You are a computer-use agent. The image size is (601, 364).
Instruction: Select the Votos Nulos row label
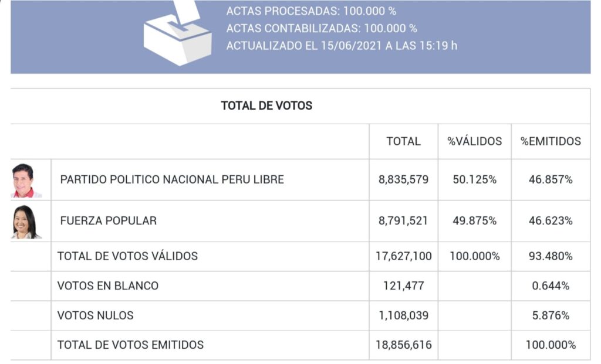(x=96, y=315)
